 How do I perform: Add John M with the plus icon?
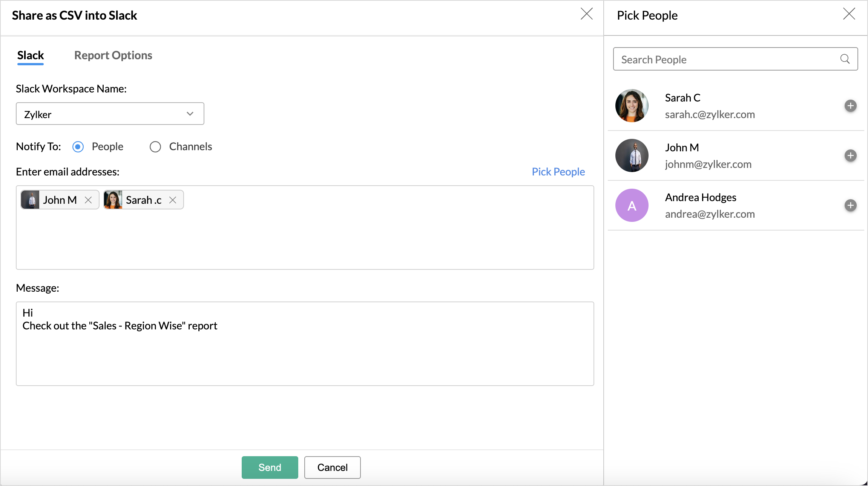tap(850, 155)
